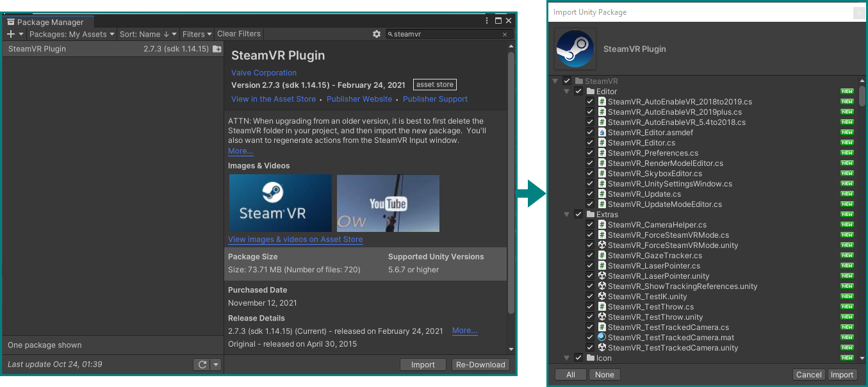Screen dimensions: 868x387
Task: Open the refresh options dropdown arrow
Action: [216, 365]
